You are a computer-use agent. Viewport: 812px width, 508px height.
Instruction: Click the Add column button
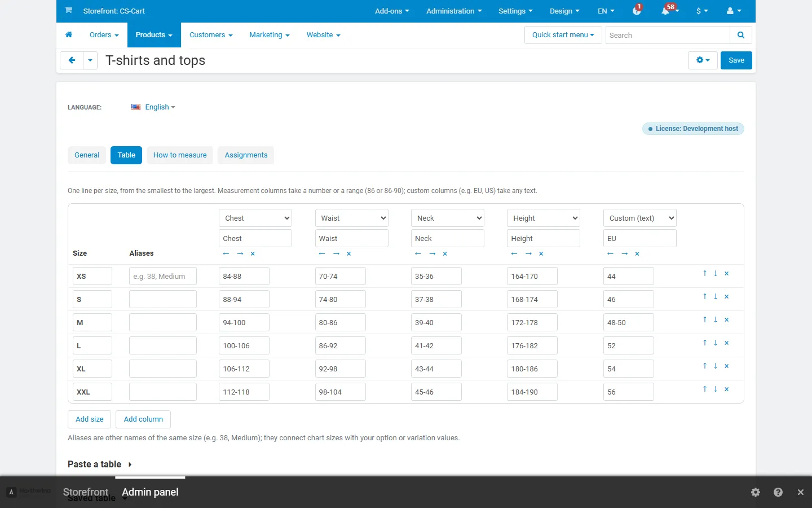[143, 419]
